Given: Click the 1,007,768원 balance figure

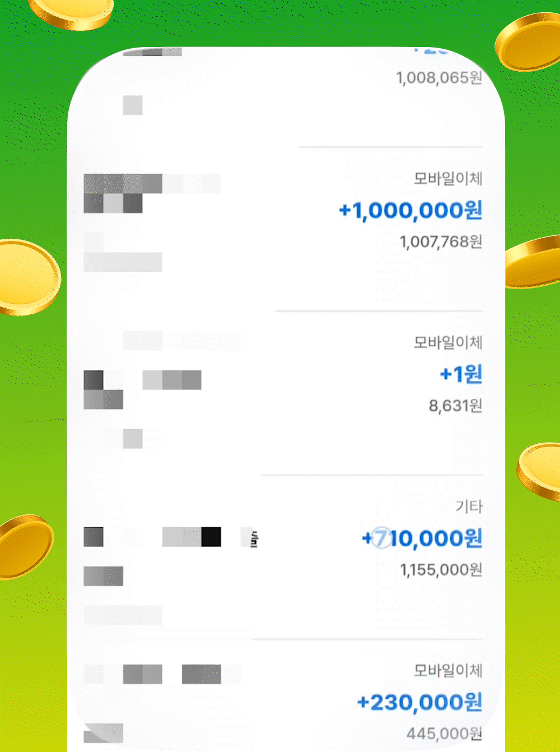Looking at the screenshot, I should (441, 242).
